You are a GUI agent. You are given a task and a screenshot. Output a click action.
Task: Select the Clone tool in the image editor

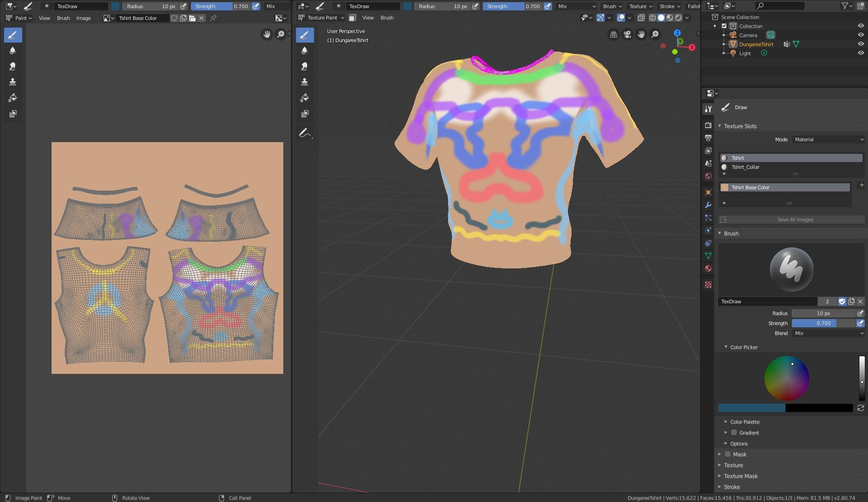point(13,82)
